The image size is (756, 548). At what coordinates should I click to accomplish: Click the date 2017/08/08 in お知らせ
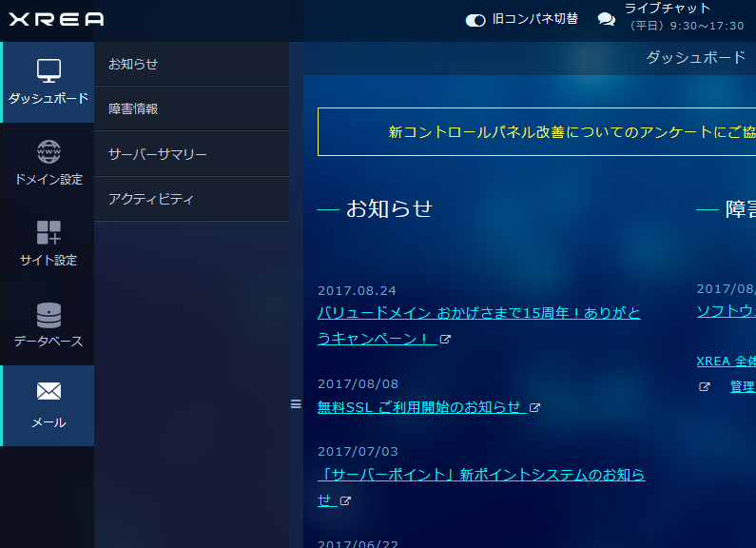click(359, 384)
